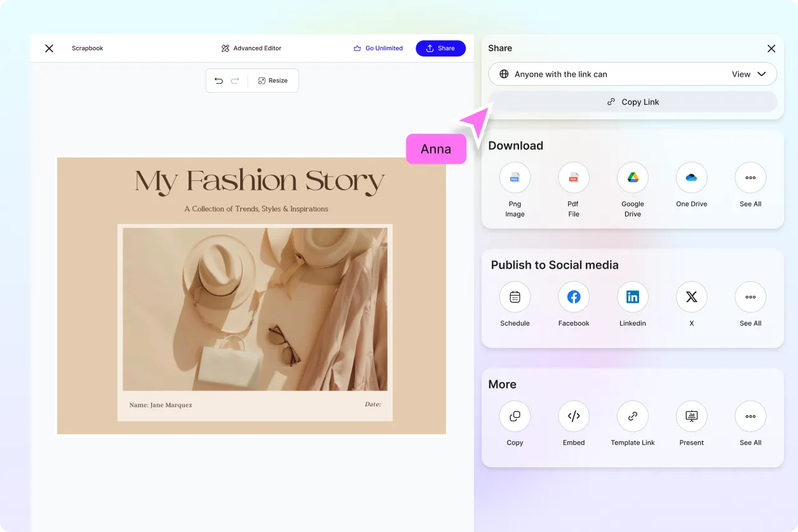Start Present mode
Image resolution: width=798 pixels, height=532 pixels.
point(691,416)
